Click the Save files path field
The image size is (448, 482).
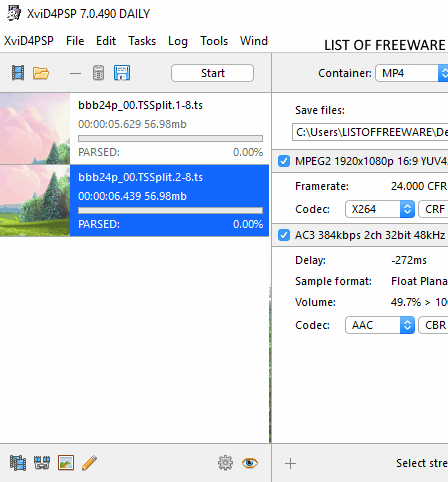[x=370, y=132]
